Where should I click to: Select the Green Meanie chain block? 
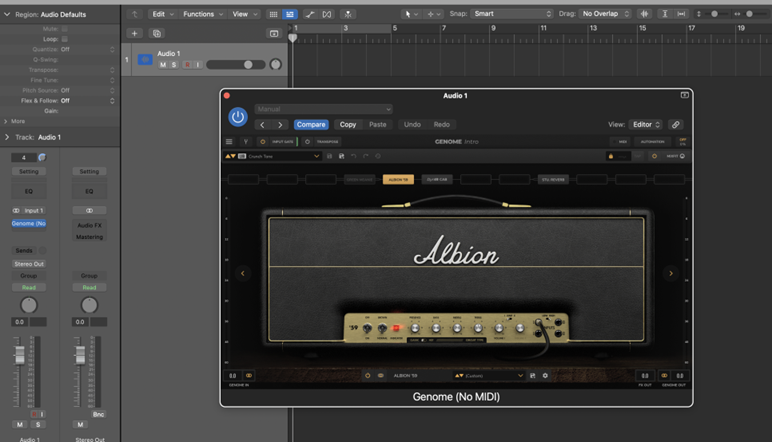point(359,180)
